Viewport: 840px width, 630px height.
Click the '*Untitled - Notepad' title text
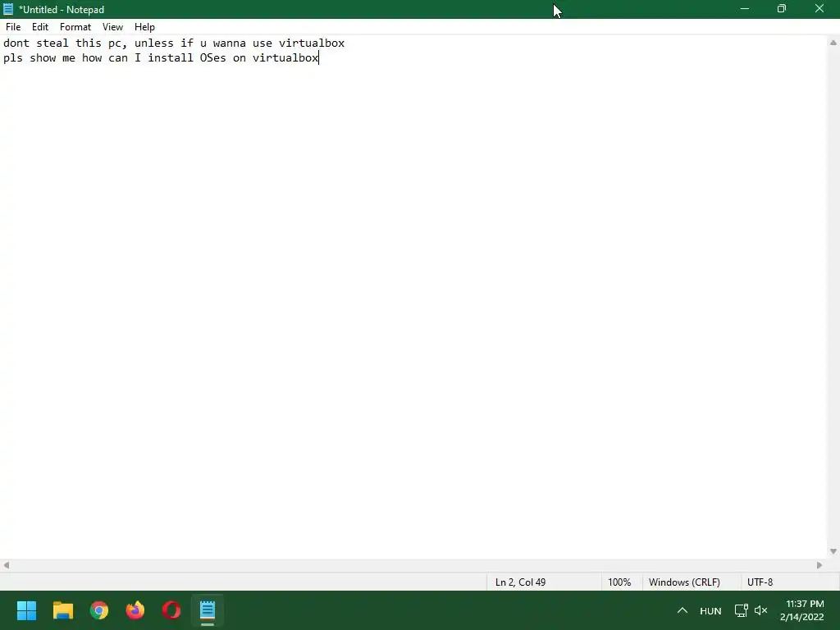coord(62,10)
